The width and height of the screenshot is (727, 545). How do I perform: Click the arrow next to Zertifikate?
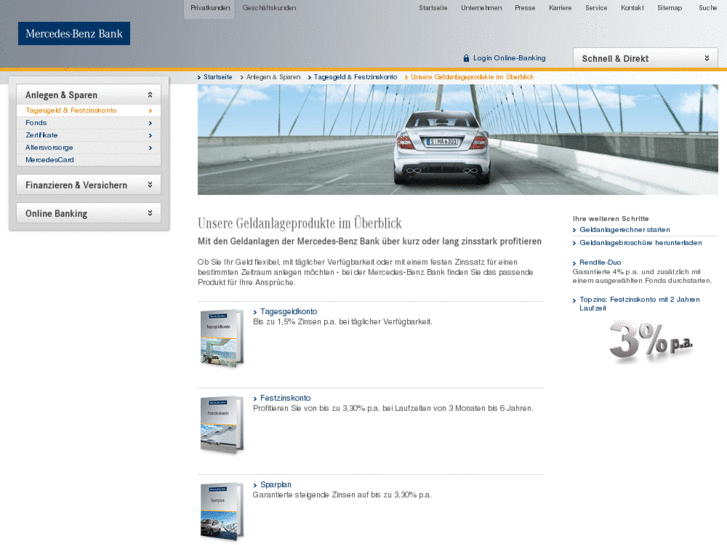[x=150, y=135]
